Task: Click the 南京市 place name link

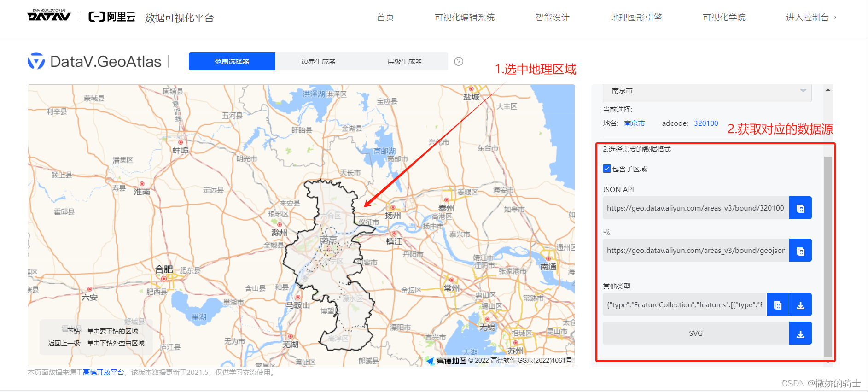Action: (635, 123)
